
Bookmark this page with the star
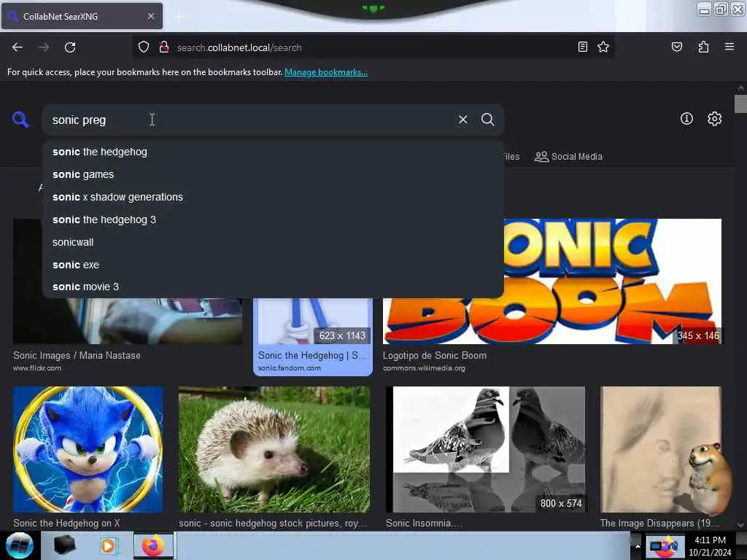click(x=603, y=47)
